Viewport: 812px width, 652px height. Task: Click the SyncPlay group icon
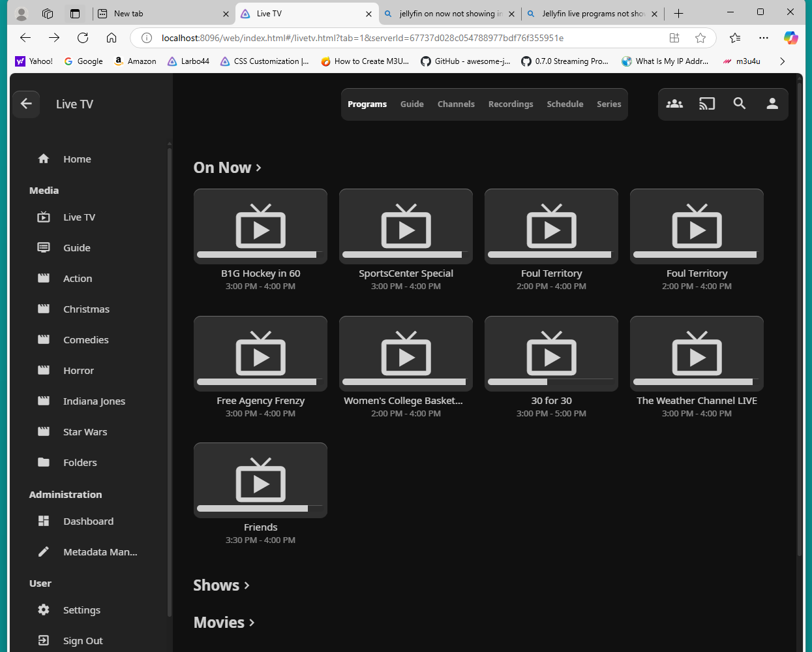click(674, 104)
